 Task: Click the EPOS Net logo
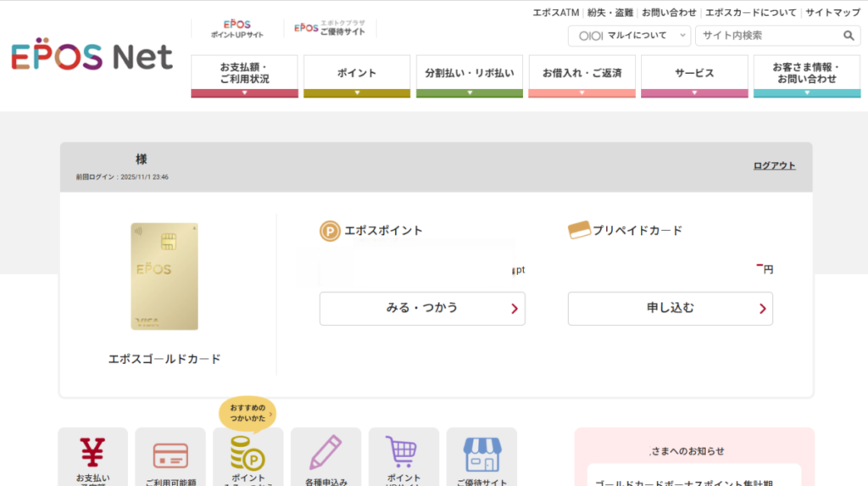point(92,55)
